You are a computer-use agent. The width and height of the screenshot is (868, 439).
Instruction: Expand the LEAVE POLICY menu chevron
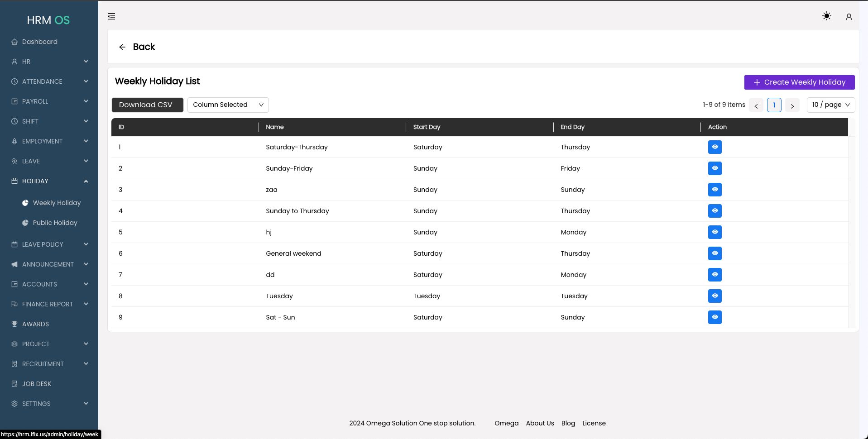[x=86, y=244]
